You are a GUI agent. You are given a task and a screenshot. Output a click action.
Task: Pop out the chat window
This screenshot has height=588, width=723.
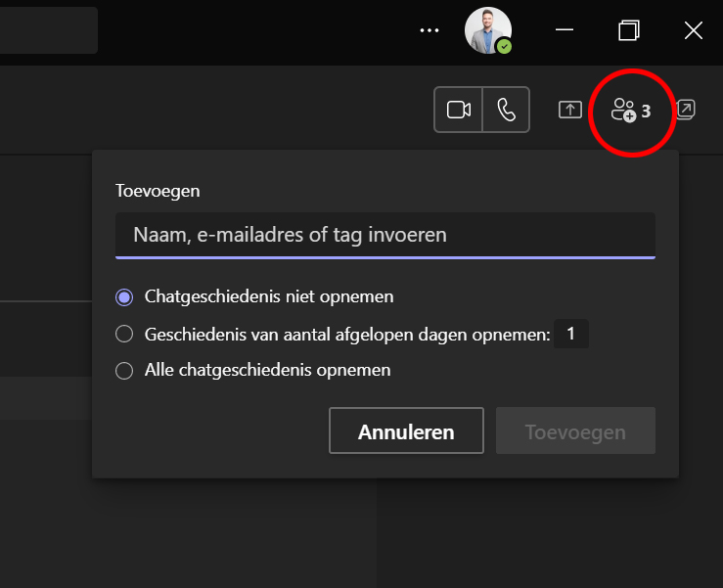[x=686, y=110]
